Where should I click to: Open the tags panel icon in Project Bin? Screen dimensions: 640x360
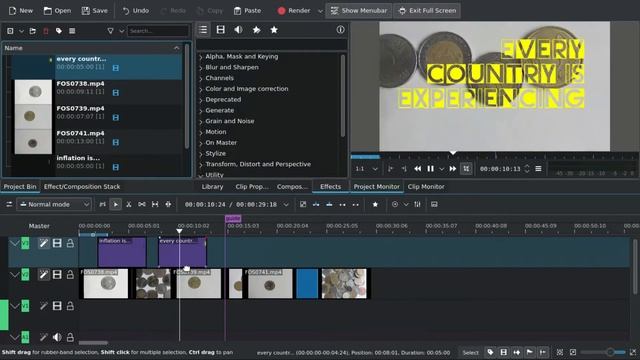(59, 31)
